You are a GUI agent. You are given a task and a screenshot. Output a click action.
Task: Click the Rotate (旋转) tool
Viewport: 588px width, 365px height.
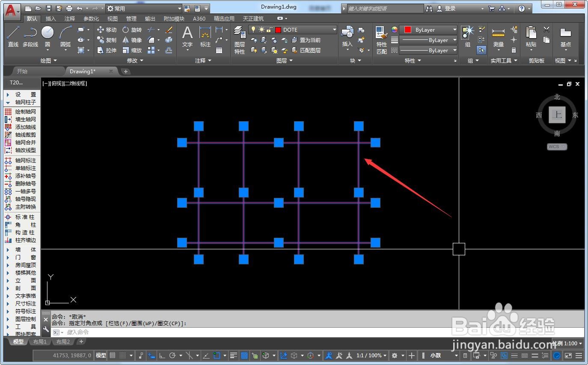pyautogui.click(x=132, y=30)
